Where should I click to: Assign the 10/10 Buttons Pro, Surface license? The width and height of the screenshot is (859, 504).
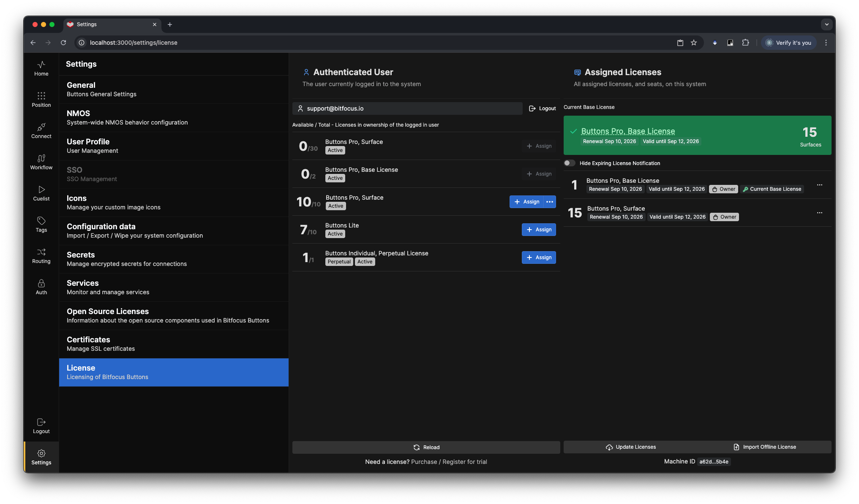pos(526,202)
